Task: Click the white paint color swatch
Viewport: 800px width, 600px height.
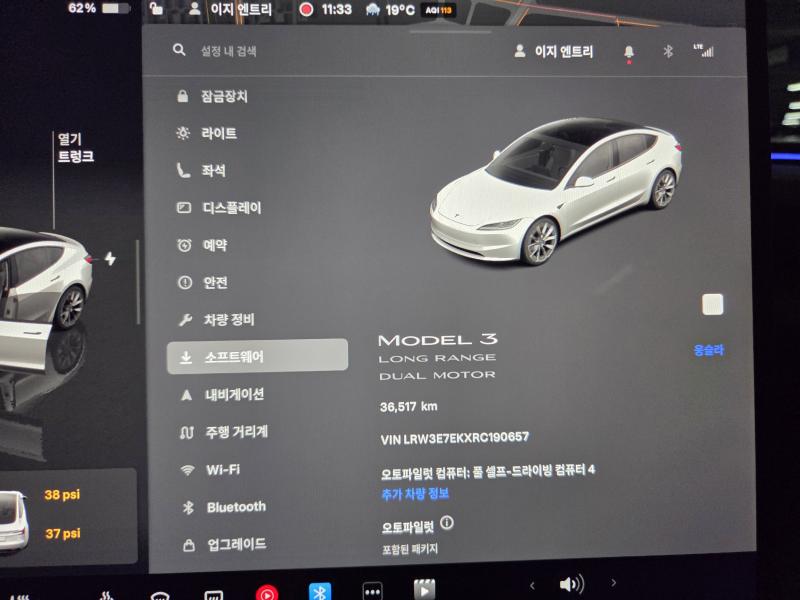Action: 712,305
